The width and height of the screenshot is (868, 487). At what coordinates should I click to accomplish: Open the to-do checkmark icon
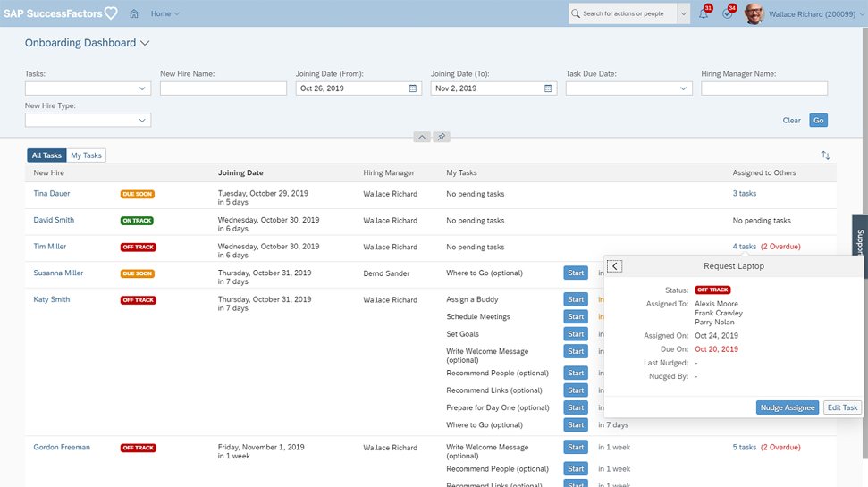(x=728, y=14)
